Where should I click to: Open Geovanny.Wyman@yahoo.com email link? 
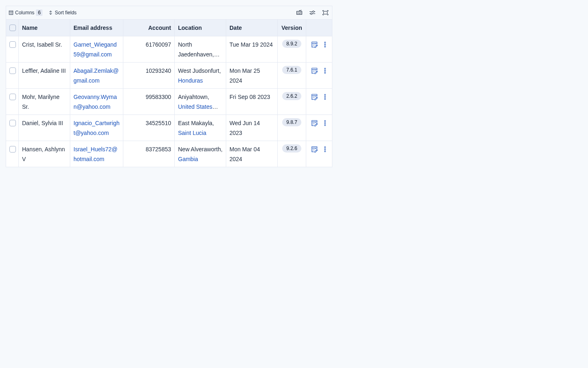click(95, 102)
